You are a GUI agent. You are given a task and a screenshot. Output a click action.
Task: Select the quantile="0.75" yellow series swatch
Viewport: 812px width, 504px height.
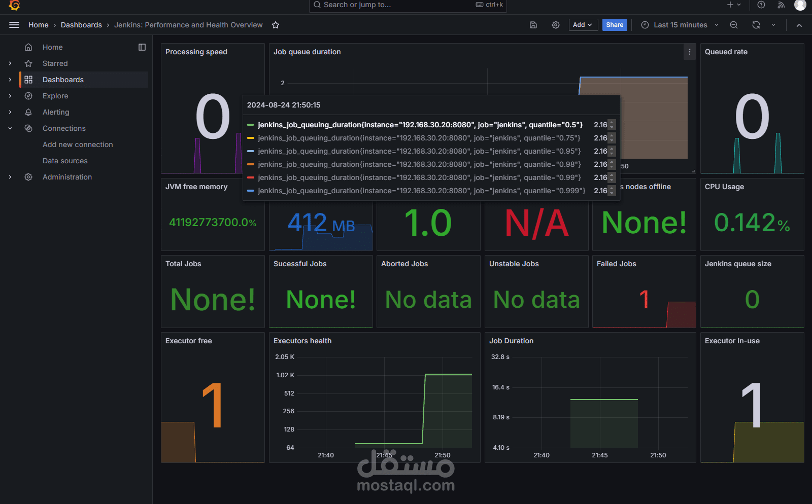coord(251,138)
